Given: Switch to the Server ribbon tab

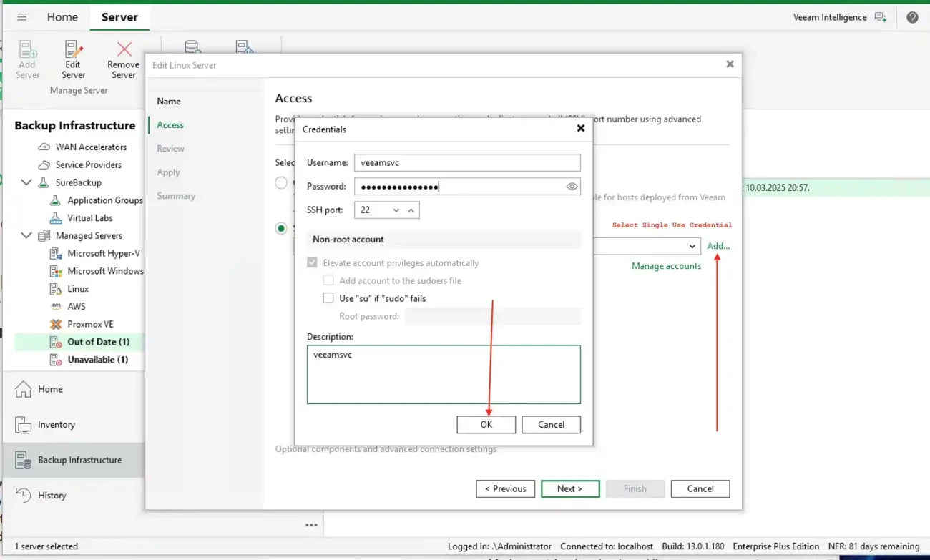Looking at the screenshot, I should (x=119, y=17).
